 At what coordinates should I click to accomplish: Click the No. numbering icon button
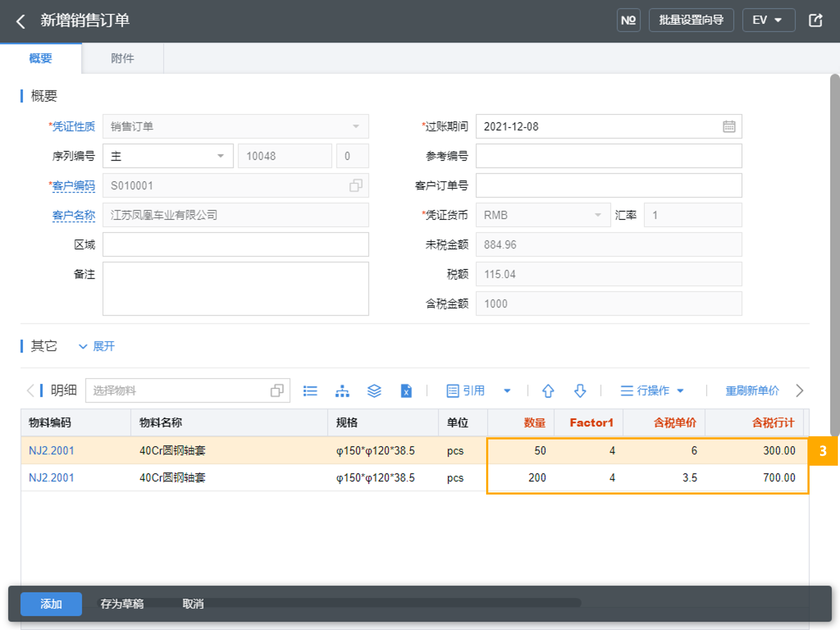(628, 20)
